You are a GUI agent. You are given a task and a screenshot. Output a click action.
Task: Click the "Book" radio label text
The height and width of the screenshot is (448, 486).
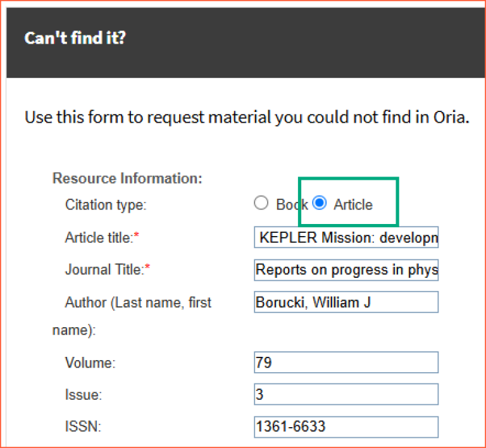coord(290,204)
